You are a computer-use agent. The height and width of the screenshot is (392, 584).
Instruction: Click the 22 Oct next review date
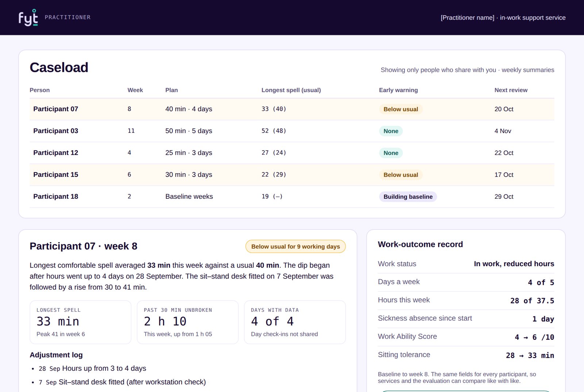[x=504, y=153]
